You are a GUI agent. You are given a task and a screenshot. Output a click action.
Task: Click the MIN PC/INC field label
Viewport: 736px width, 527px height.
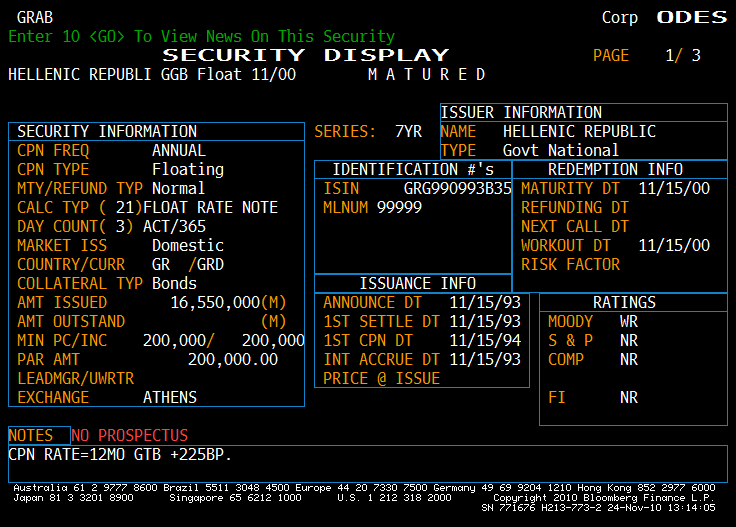tap(62, 340)
